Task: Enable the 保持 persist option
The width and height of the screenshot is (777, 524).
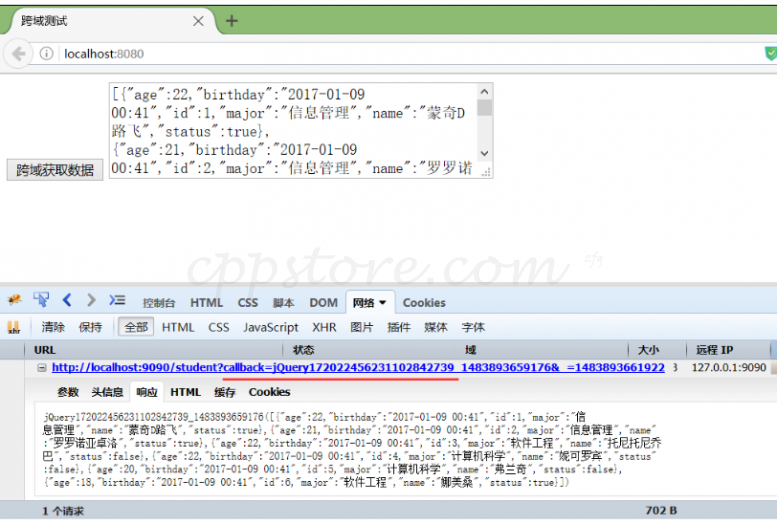Action: point(91,327)
